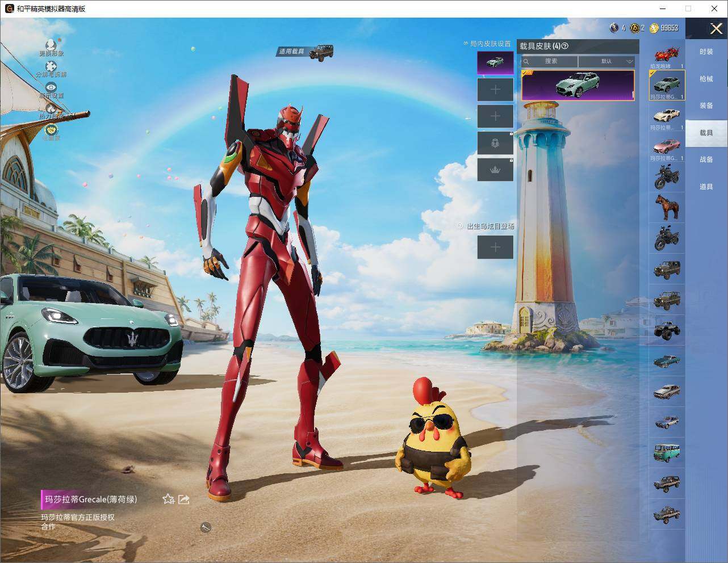Image resolution: width=728 pixels, height=563 pixels.
Task: Select the equipped green car skin slot
Action: (x=495, y=62)
